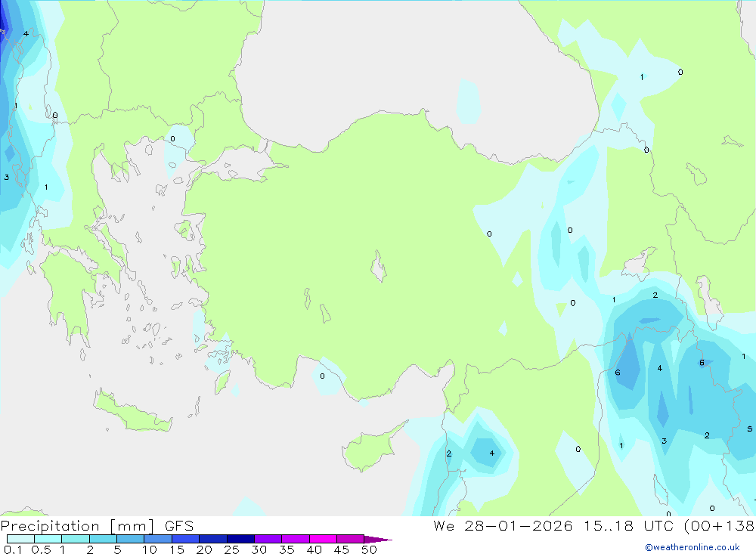The image size is (756, 554).
Task: Click the value "2" beside Cyprus coast blob
Action: [449, 453]
